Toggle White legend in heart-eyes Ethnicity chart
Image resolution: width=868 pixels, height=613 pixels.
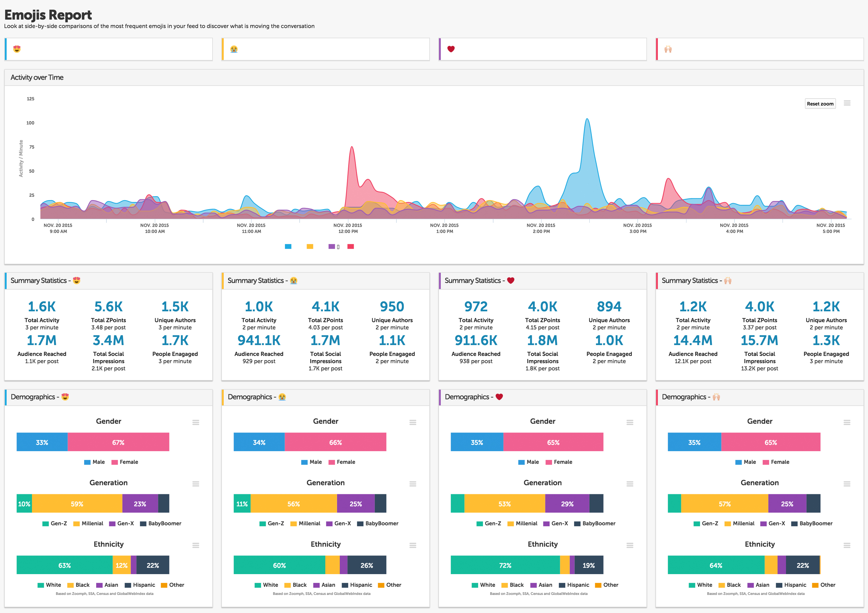click(49, 585)
